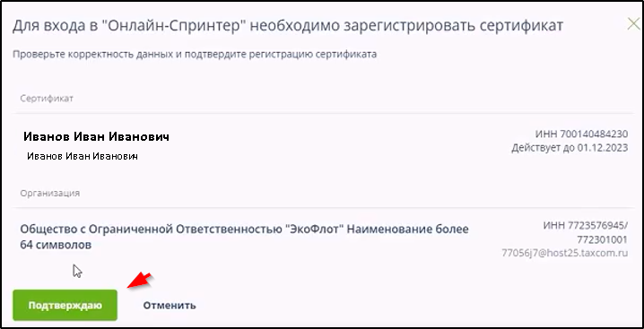Image resolution: width=644 pixels, height=329 pixels.
Task: Close the certificate registration dialog with X
Action: [x=634, y=24]
